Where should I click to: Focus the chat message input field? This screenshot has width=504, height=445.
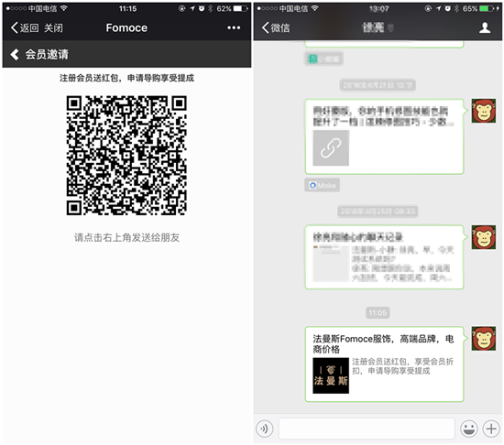pos(367,429)
